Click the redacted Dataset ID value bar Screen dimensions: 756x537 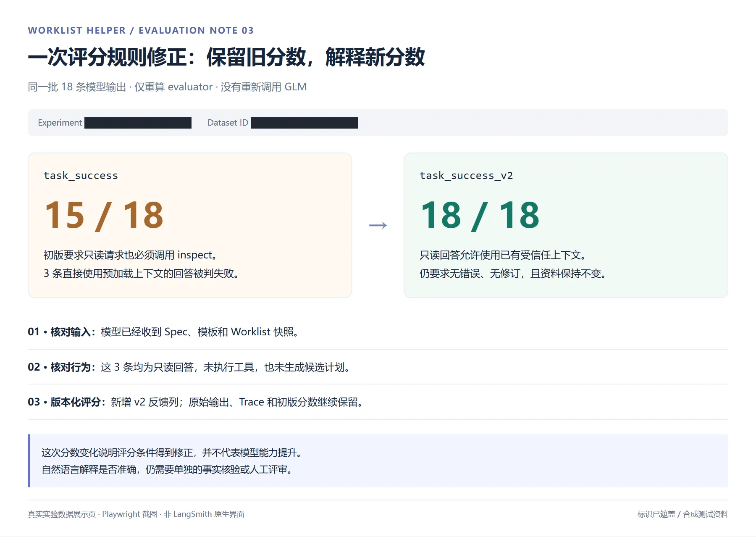(304, 123)
